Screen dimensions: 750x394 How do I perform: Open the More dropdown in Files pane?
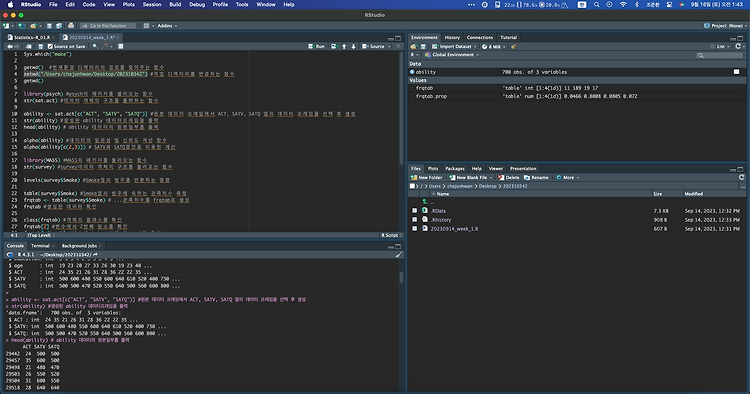tap(568, 177)
